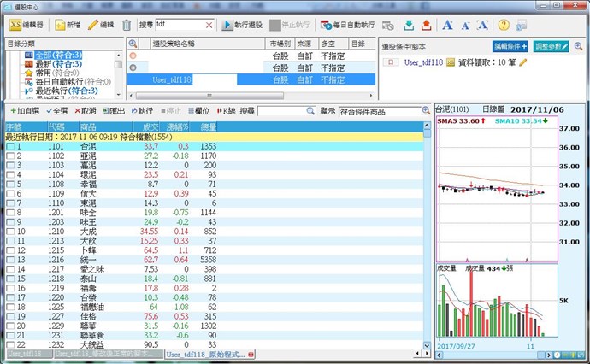Tick the checkbox for row 1216 統一
590x364 pixels.
(x=10, y=260)
